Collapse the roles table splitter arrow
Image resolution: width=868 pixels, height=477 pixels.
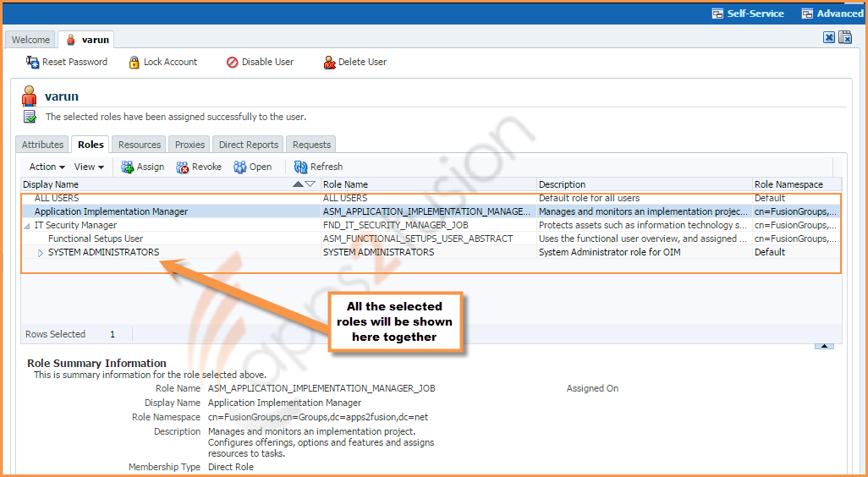click(824, 346)
